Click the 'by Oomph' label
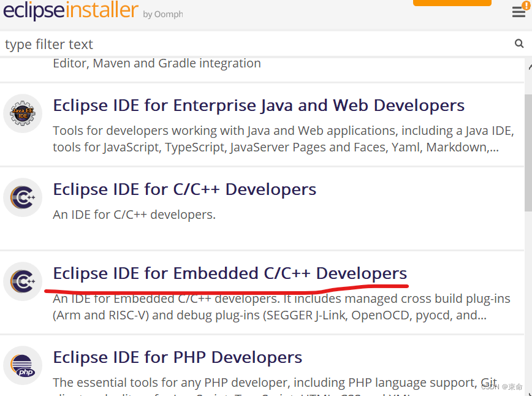This screenshot has height=396, width=532. coord(163,14)
